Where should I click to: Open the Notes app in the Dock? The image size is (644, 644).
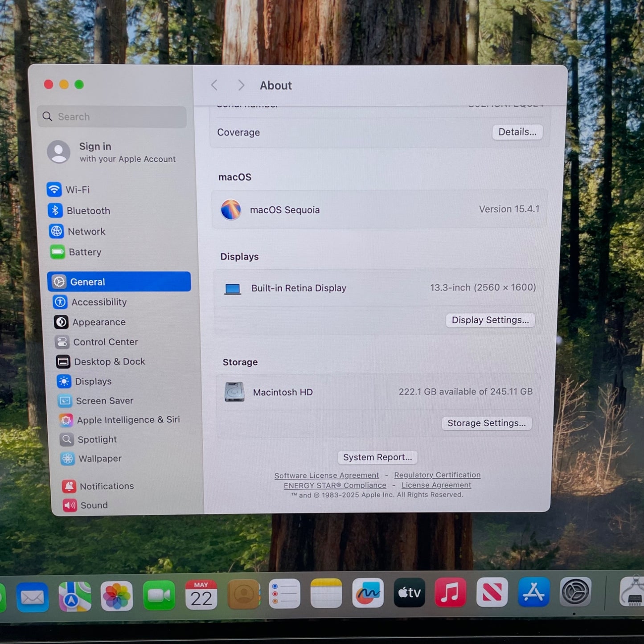coord(326,594)
